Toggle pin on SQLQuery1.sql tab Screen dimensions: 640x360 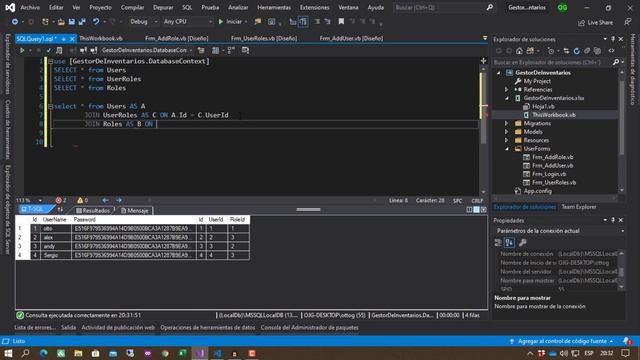(64, 39)
